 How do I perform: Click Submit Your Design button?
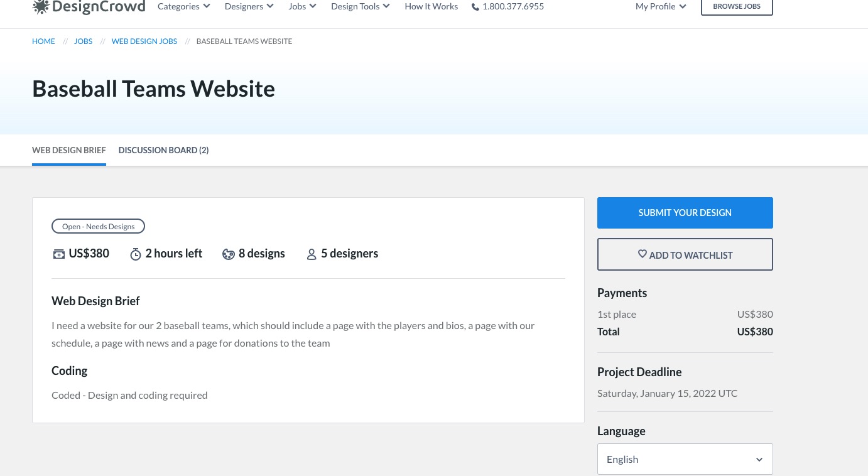coord(685,213)
